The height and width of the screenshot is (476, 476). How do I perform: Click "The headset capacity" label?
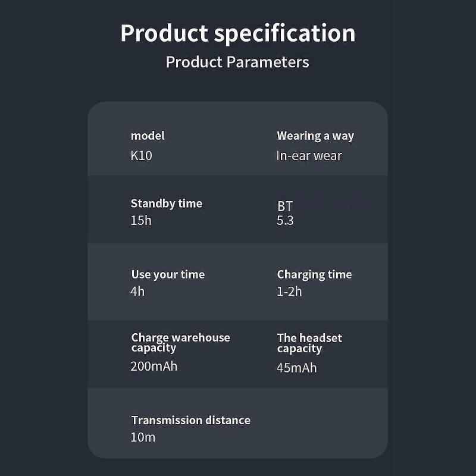click(309, 343)
